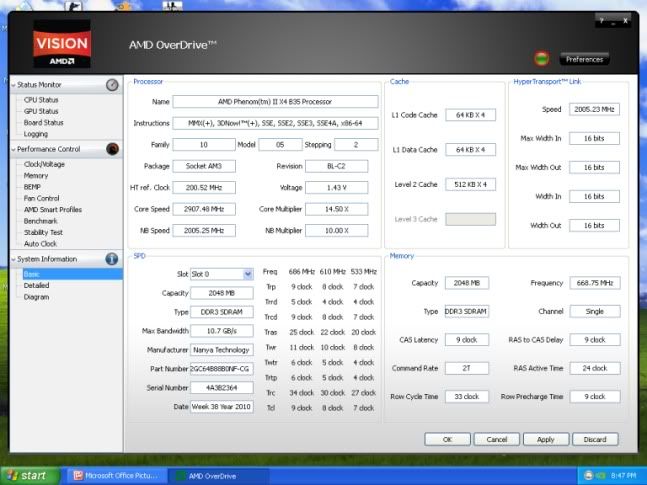Click the processor Name field
Image resolution: width=647 pixels, height=485 pixels.
point(275,102)
